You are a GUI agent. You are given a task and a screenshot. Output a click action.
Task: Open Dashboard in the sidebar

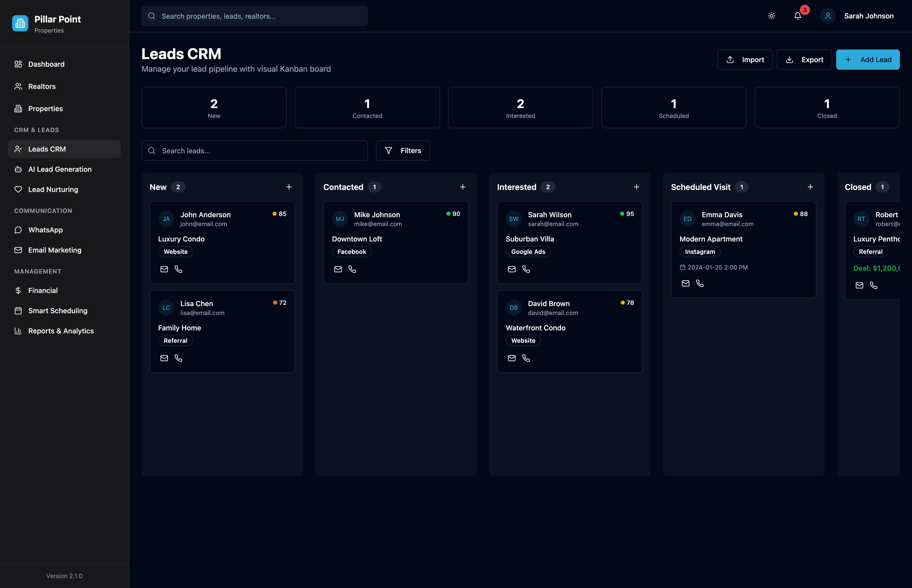coord(64,64)
